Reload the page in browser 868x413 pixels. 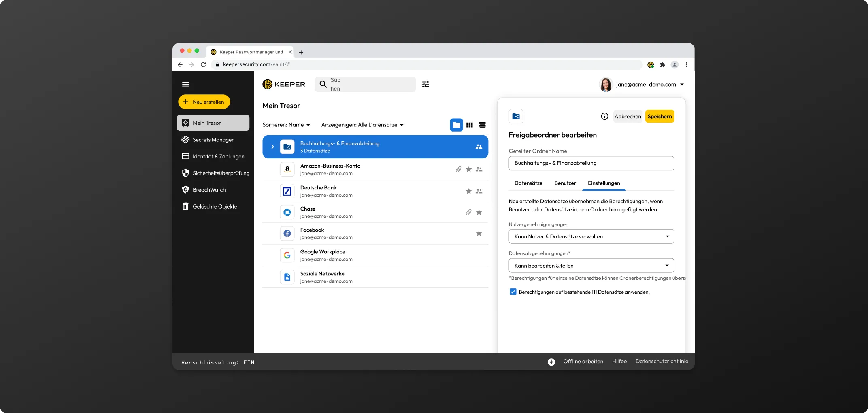pyautogui.click(x=203, y=64)
